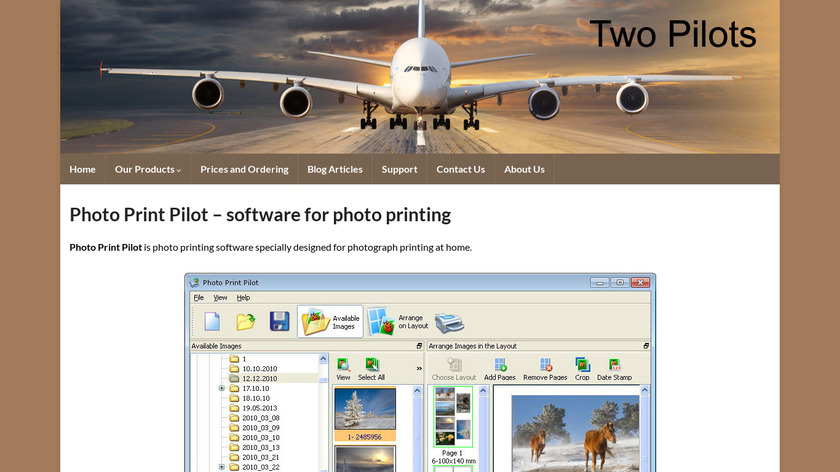Image resolution: width=840 pixels, height=472 pixels.
Task: Show more toolbar options via double chevron
Action: [419, 369]
